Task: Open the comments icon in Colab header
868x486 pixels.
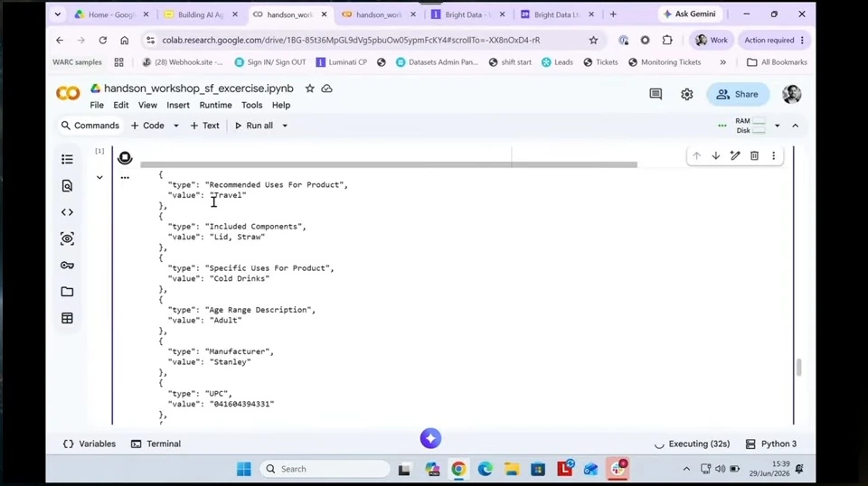Action: (656, 94)
